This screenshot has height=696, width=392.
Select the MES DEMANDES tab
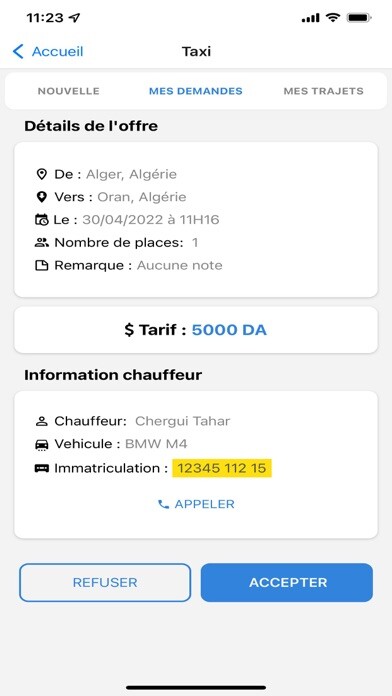pos(196,91)
